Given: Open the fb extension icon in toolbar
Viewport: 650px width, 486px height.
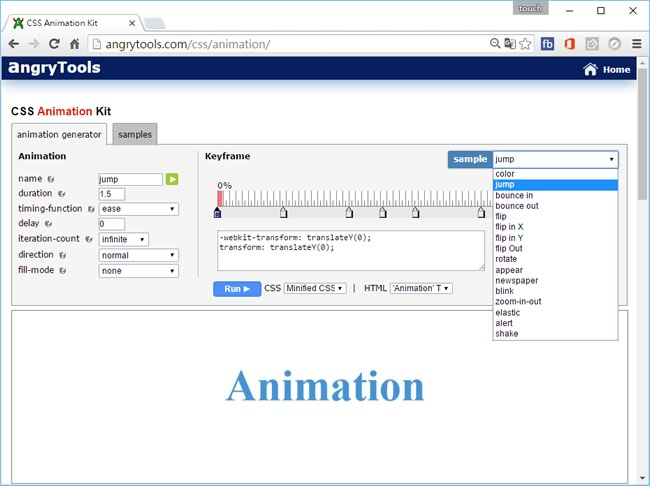Looking at the screenshot, I should (x=548, y=44).
